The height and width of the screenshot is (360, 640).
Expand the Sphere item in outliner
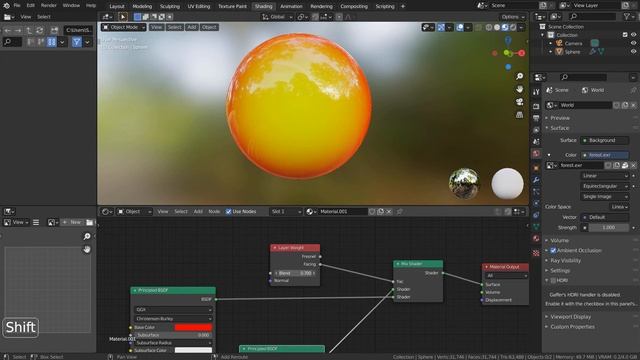click(x=551, y=52)
